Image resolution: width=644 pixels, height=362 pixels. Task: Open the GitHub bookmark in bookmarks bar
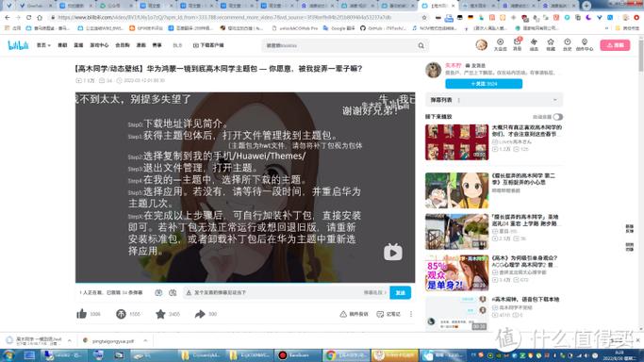[x=383, y=28]
